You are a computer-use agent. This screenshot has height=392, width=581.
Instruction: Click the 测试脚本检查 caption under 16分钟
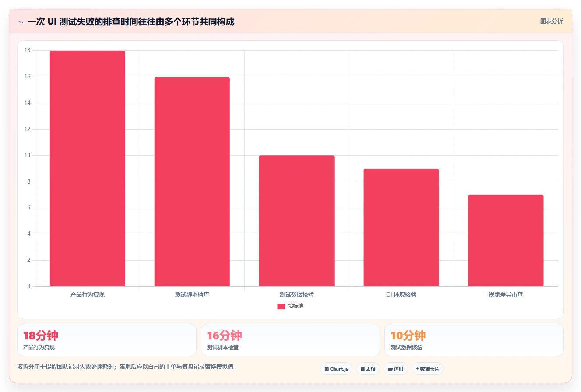223,347
